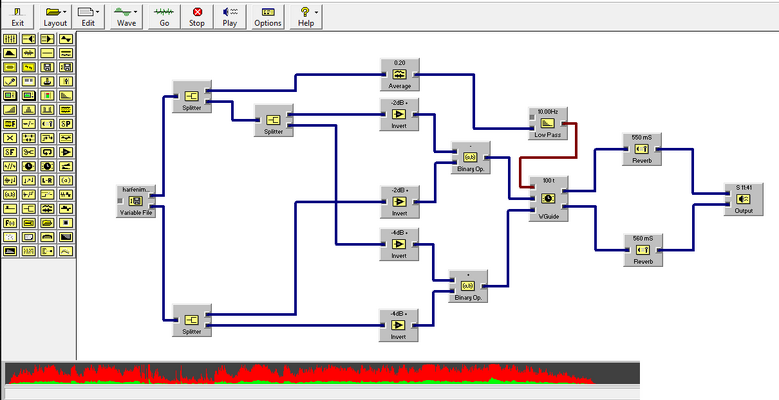
Task: Expand the Layout dropdown arrow
Action: (x=65, y=12)
